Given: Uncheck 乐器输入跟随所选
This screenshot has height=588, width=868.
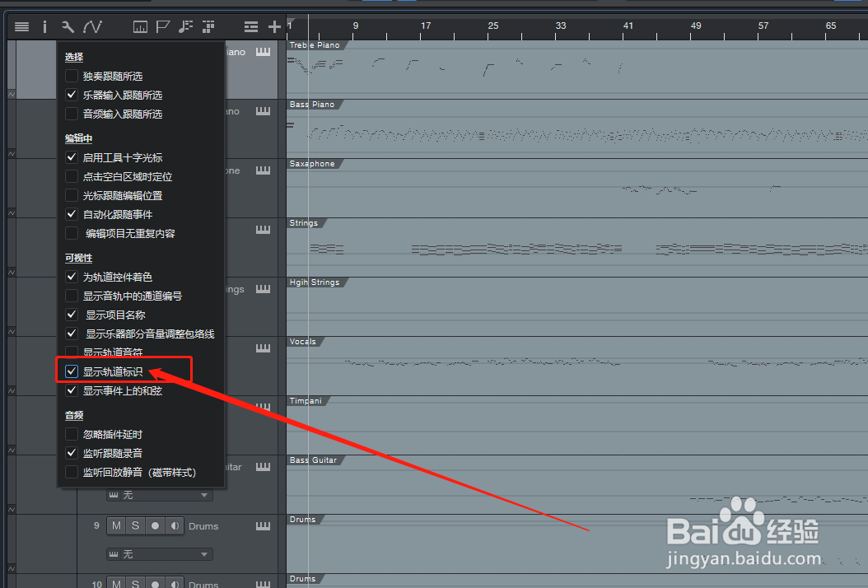Looking at the screenshot, I should [72, 95].
